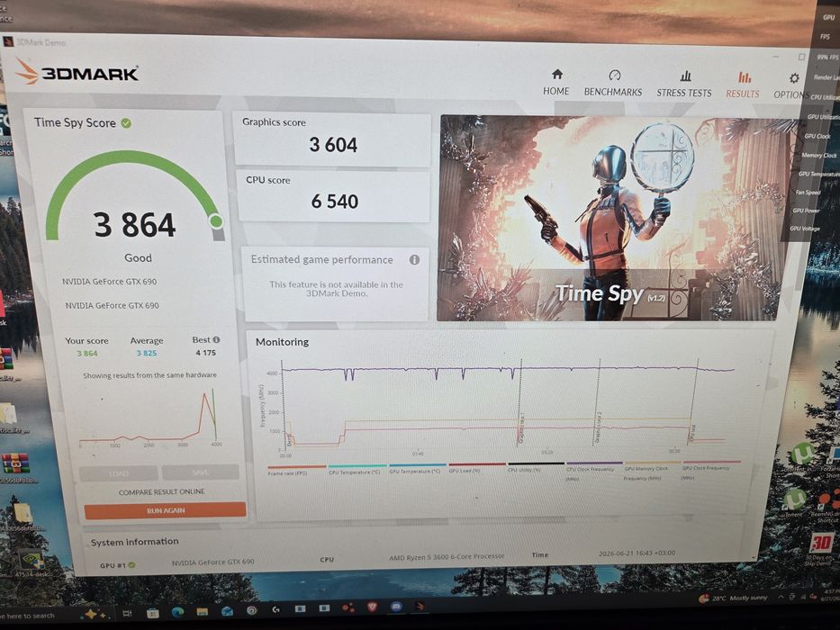Screen dimensions: 840x630
Task: Click the 3DMARK logo
Action: (x=77, y=72)
